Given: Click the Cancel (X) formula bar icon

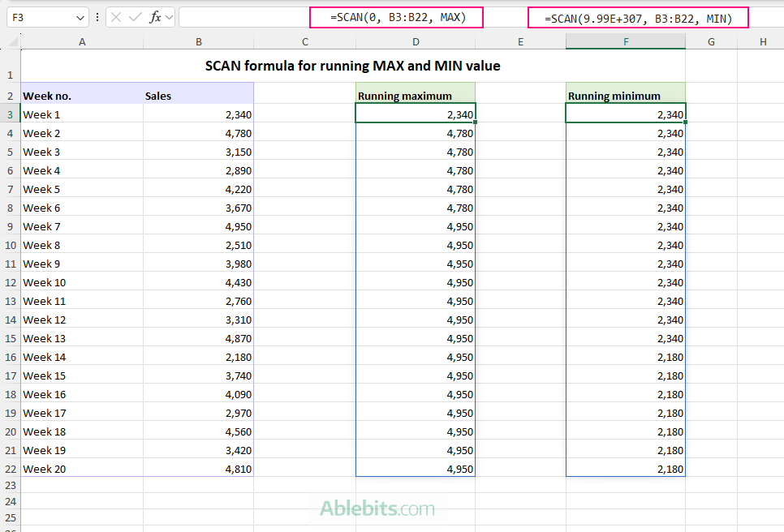Looking at the screenshot, I should point(116,18).
